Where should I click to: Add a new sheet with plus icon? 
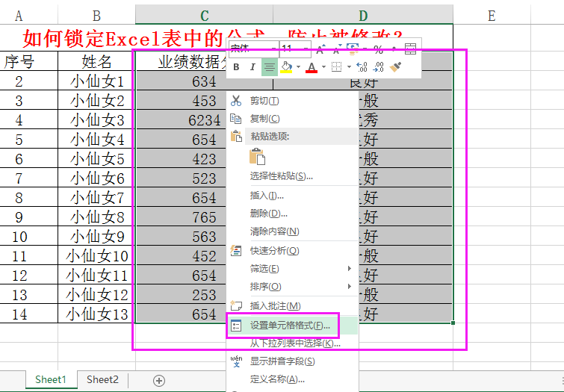click(159, 381)
